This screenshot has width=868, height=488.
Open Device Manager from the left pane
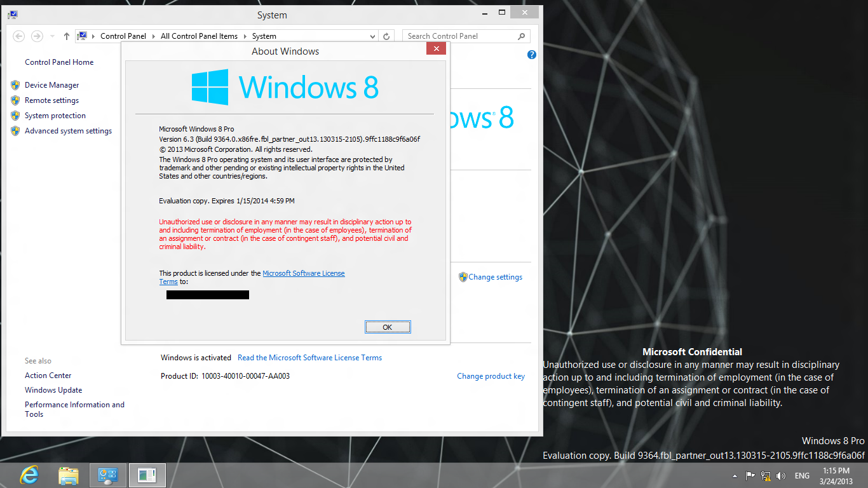pos(51,85)
